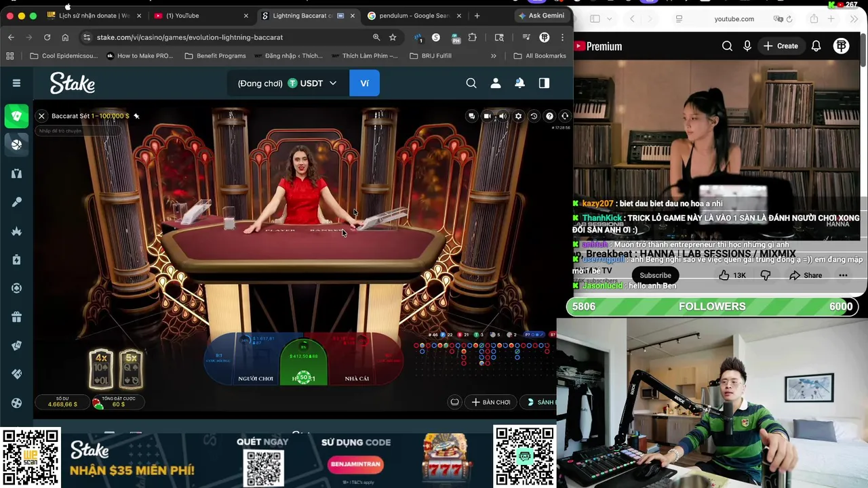Click the Bàn Chơi plus button
Viewport: 868px width, 488px height.
491,402
